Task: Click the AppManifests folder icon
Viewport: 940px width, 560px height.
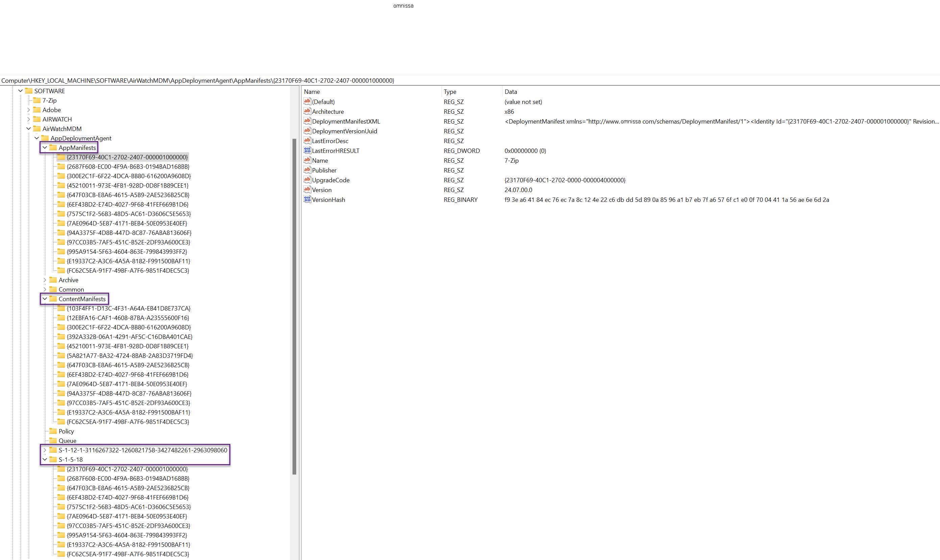Action: (53, 148)
